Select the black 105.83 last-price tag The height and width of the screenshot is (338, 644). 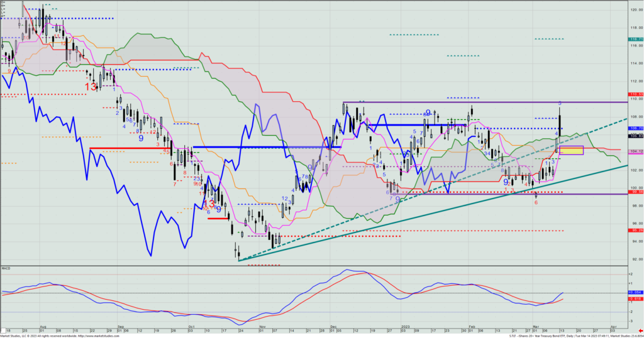point(636,135)
